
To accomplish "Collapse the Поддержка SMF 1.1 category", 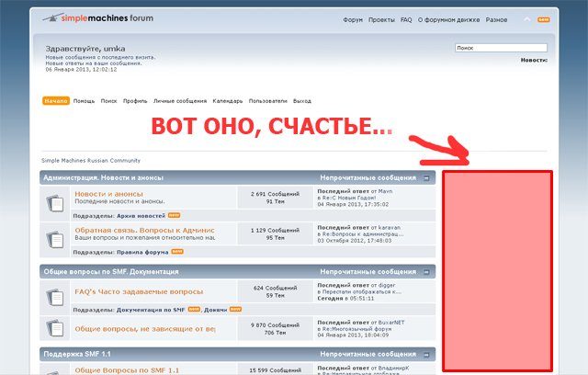I will (426, 355).
